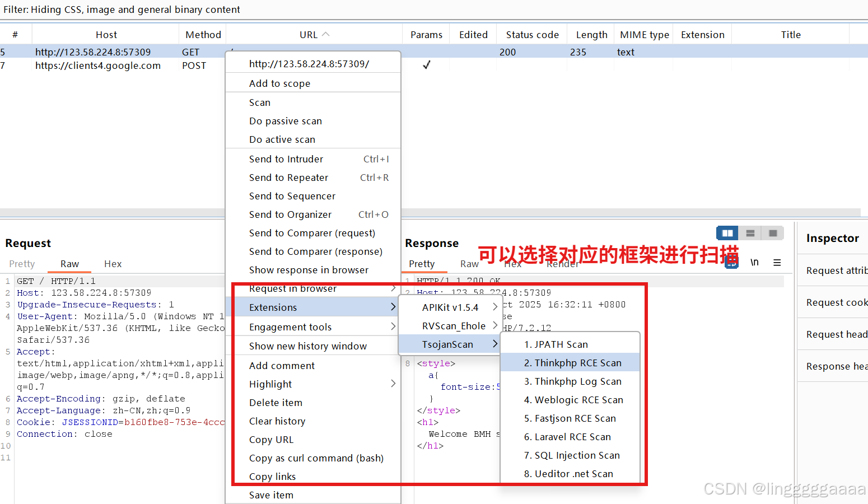Viewport: 868px width, 504px height.
Task: Sort history by Method column header
Action: pyautogui.click(x=203, y=35)
